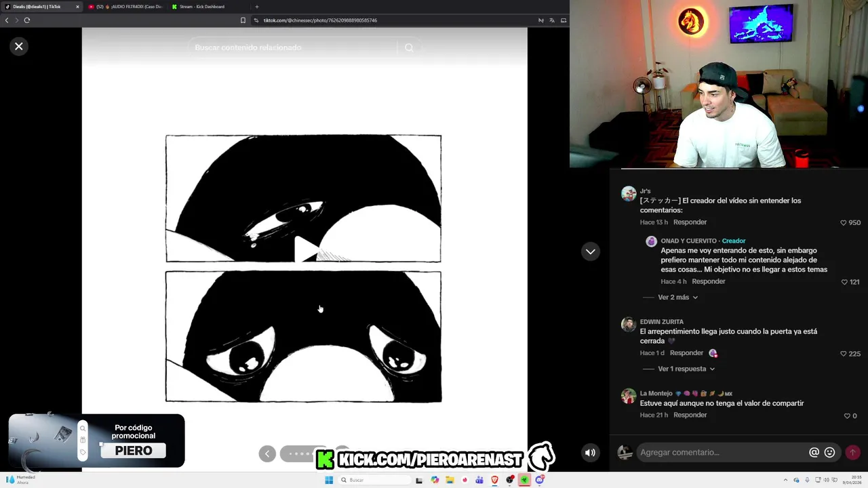Click the Windows taskbar 'Buscar' search box

coord(375,480)
